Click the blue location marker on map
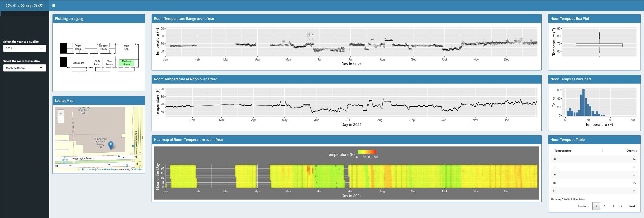644x218 pixels. point(111,145)
